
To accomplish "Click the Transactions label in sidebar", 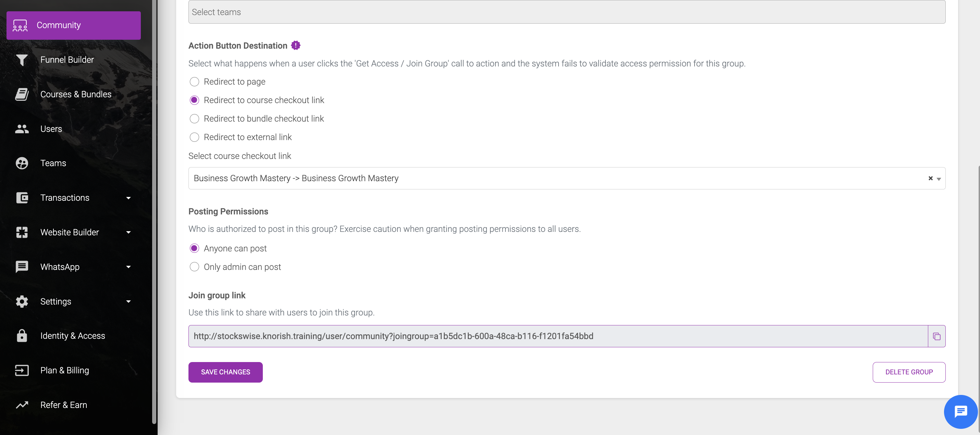I will click(x=65, y=198).
